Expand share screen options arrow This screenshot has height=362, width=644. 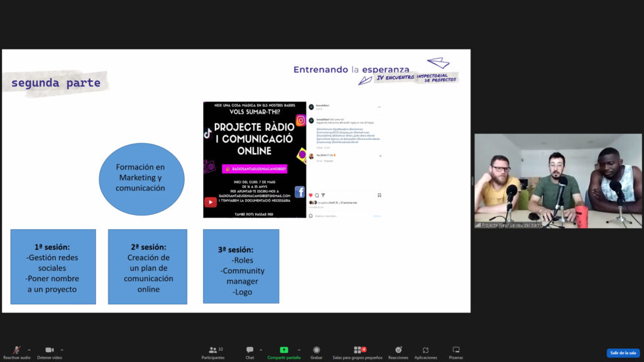[x=299, y=350]
